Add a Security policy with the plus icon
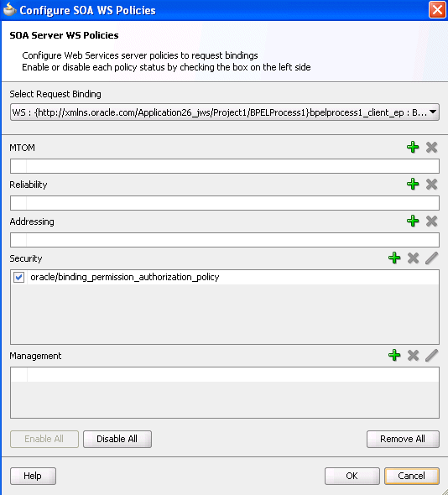This screenshot has width=448, height=495. (x=394, y=258)
